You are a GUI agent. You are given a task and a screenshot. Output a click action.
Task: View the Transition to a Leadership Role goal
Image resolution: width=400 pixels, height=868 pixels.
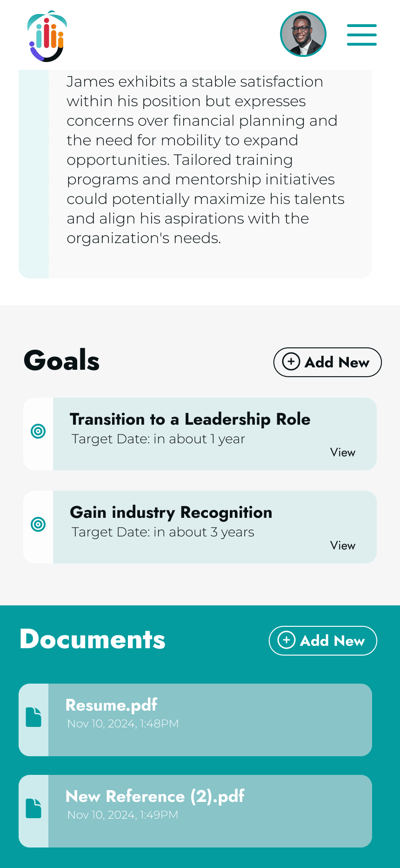coord(343,453)
